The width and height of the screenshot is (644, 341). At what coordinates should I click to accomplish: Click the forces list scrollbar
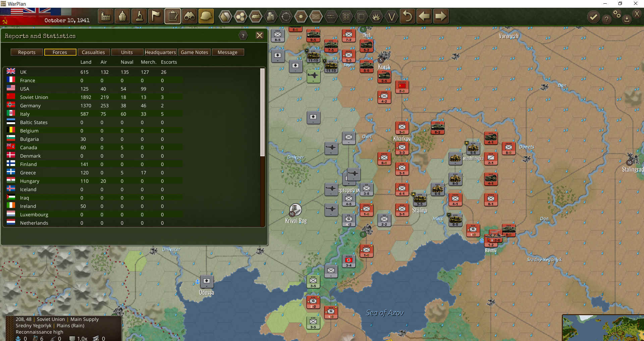(x=263, y=112)
